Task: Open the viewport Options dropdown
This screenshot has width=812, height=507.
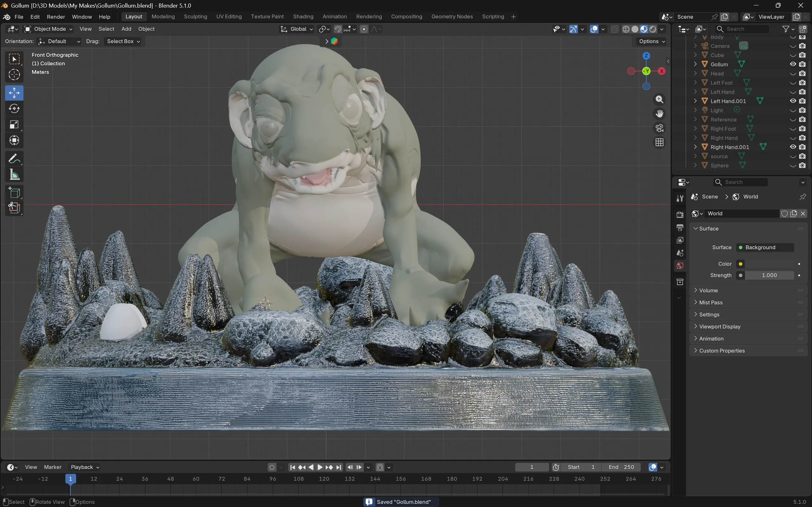Action: click(652, 41)
